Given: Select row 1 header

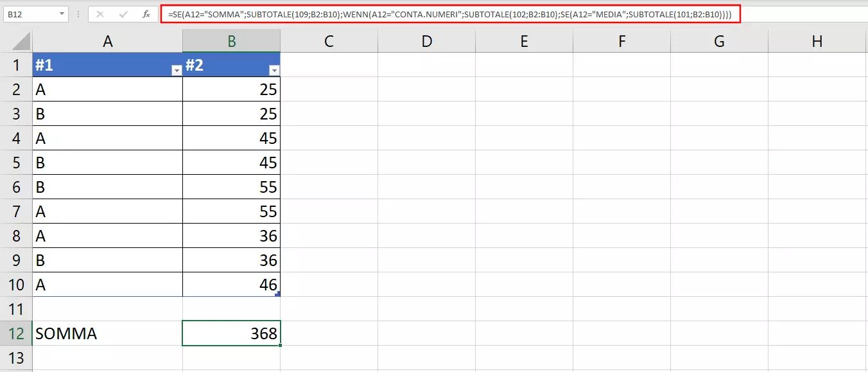Looking at the screenshot, I should [16, 65].
